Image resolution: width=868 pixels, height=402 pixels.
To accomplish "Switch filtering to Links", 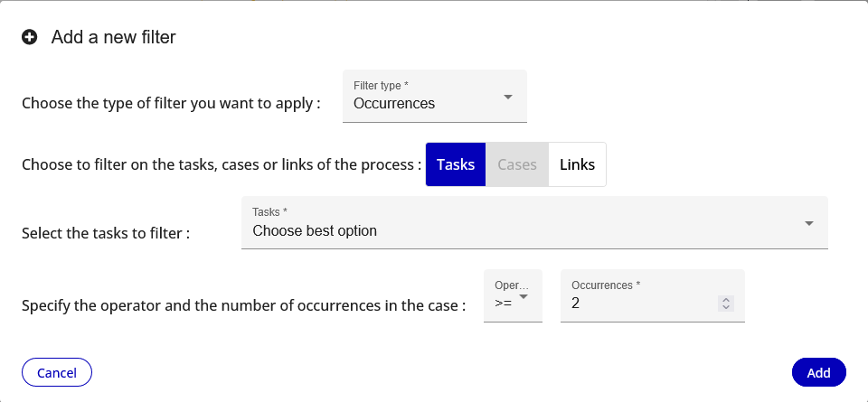I will [577, 164].
